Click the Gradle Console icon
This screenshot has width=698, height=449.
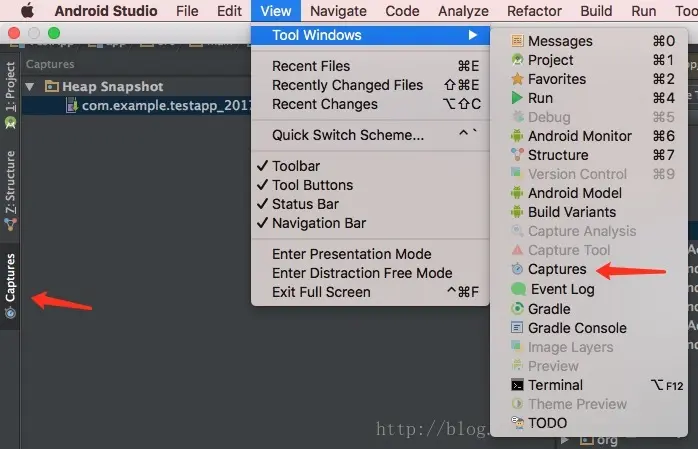[x=517, y=328]
